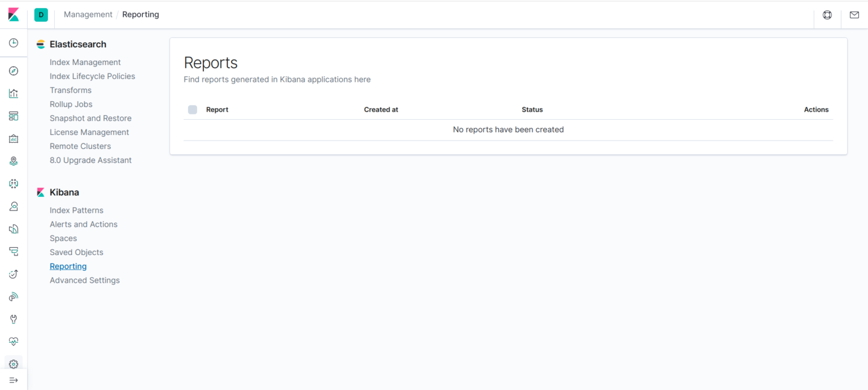Click the 'D' space avatar

[x=41, y=15]
